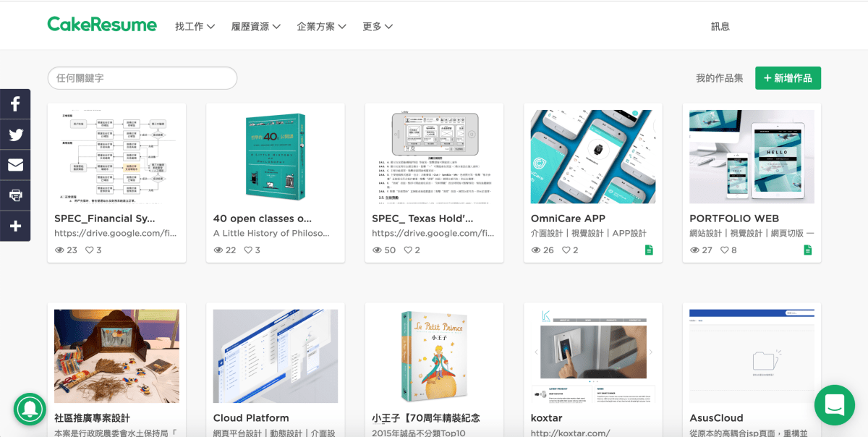Open koxtar website thumbnail
The width and height of the screenshot is (868, 437).
593,356
